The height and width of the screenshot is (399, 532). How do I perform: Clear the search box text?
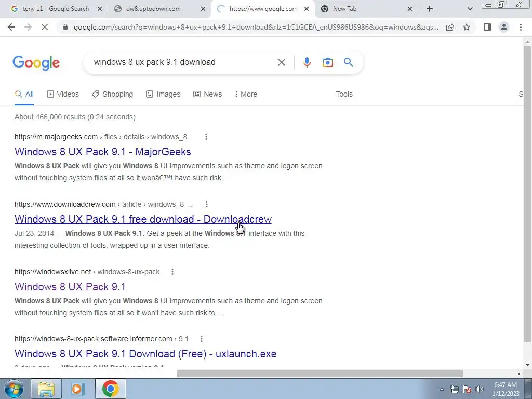(281, 62)
